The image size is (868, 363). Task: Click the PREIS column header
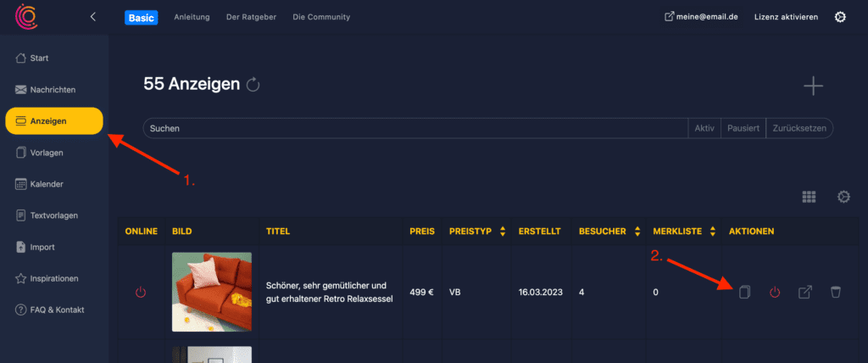click(422, 231)
